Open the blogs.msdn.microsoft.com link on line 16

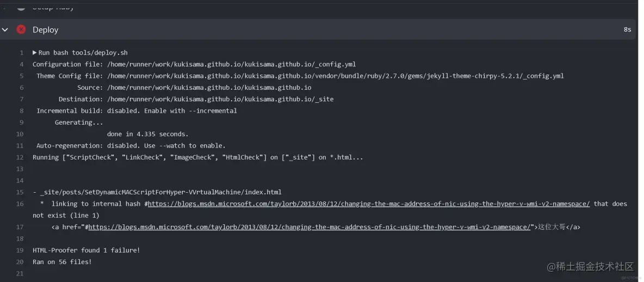tap(369, 204)
